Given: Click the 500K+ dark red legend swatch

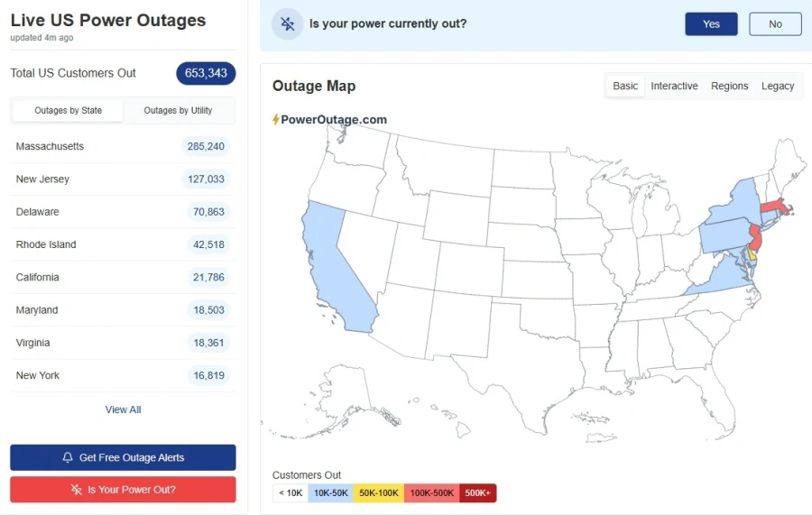Looking at the screenshot, I should click(x=477, y=493).
